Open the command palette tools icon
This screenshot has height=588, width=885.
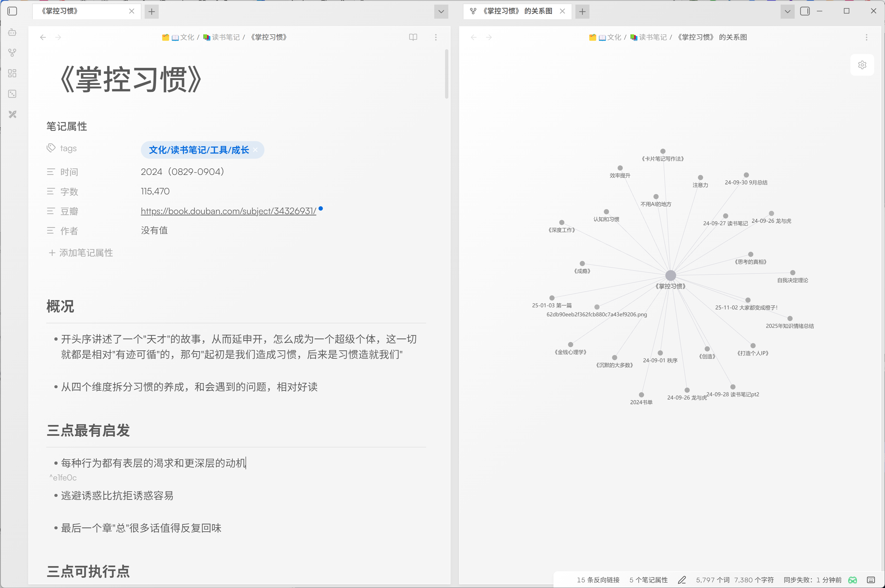(12, 114)
